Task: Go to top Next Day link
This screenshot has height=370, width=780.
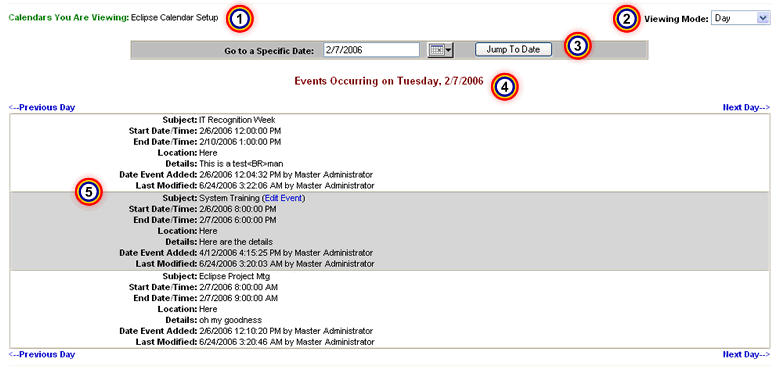Action: [746, 107]
